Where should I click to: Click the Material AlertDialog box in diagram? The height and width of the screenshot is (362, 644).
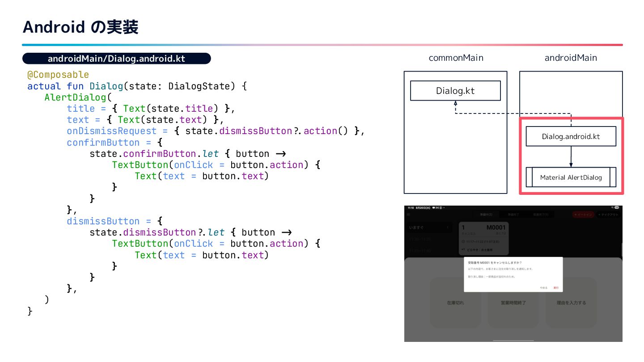tap(571, 177)
